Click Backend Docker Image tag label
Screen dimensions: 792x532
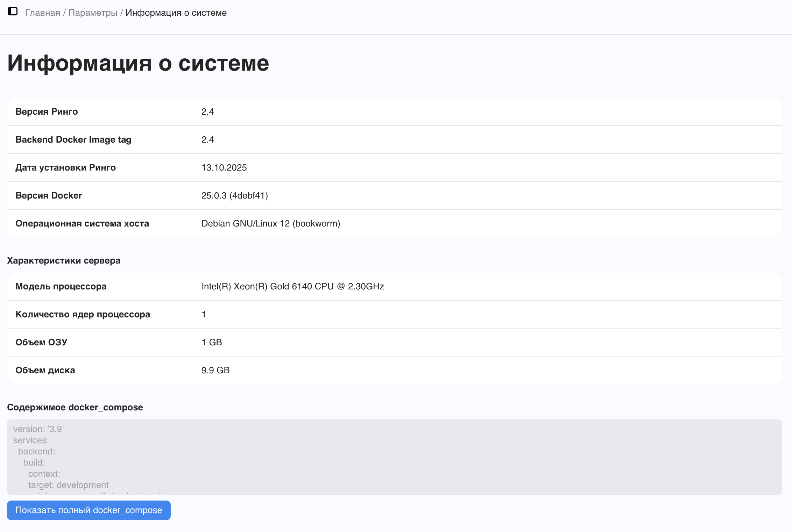point(73,139)
